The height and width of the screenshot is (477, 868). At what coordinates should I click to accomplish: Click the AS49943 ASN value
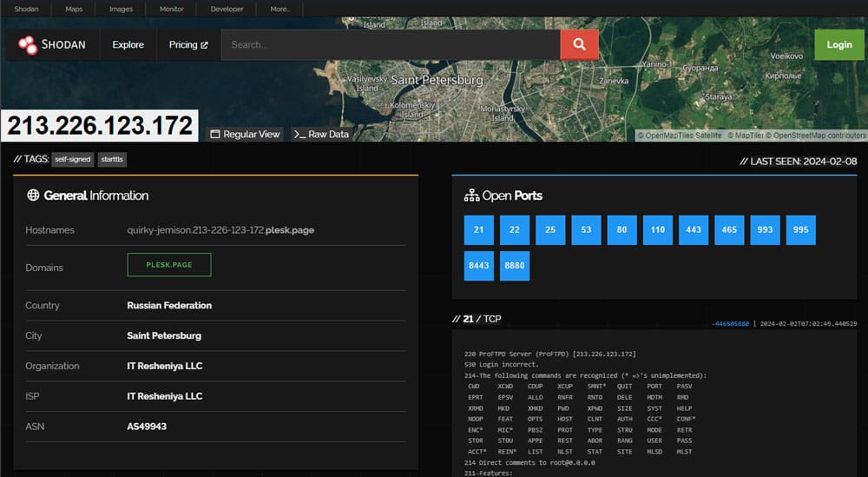[147, 427]
